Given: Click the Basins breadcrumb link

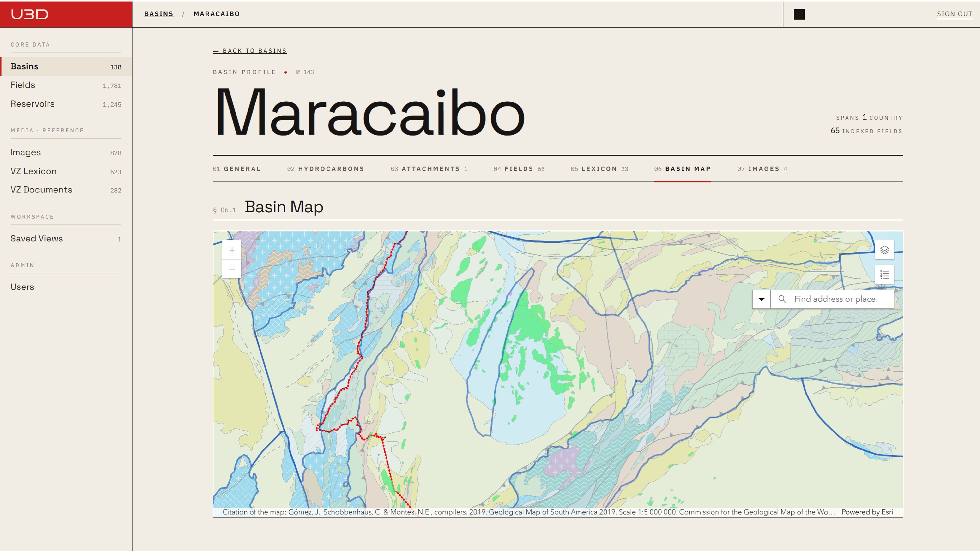Looking at the screenshot, I should [x=159, y=14].
